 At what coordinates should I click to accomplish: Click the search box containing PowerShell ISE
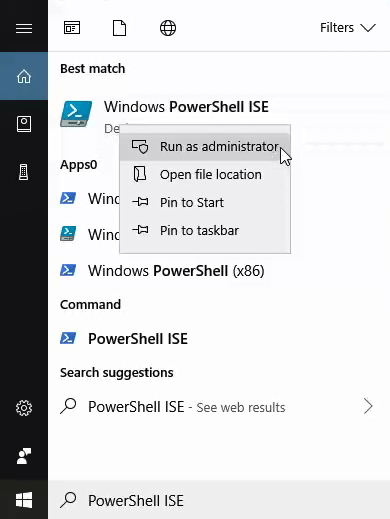pyautogui.click(x=219, y=500)
